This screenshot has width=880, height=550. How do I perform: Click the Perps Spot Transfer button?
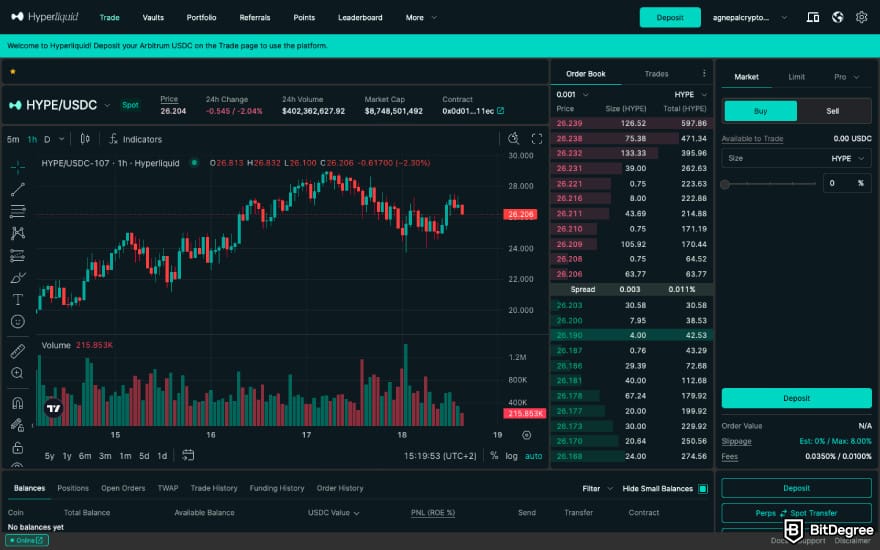796,513
